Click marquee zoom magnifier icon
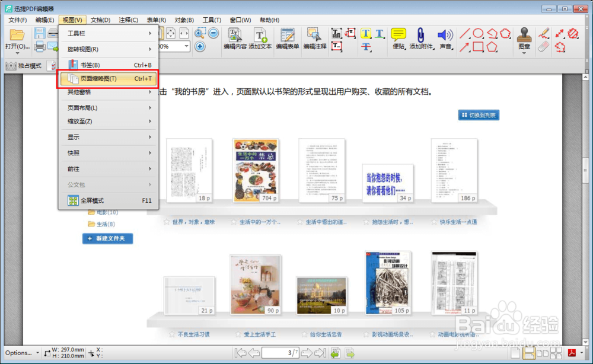Viewport: 593px width, 364px height. (x=200, y=33)
